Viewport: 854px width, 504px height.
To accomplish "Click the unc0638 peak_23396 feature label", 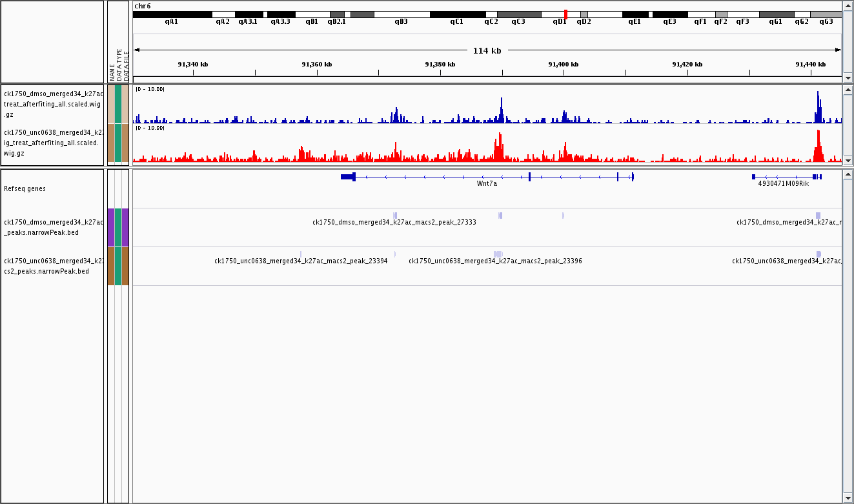I will (x=495, y=261).
